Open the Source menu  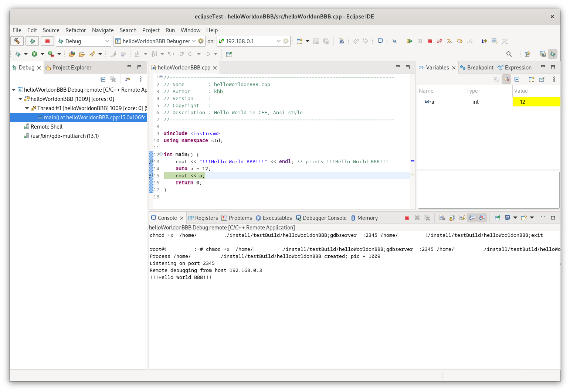click(x=51, y=30)
